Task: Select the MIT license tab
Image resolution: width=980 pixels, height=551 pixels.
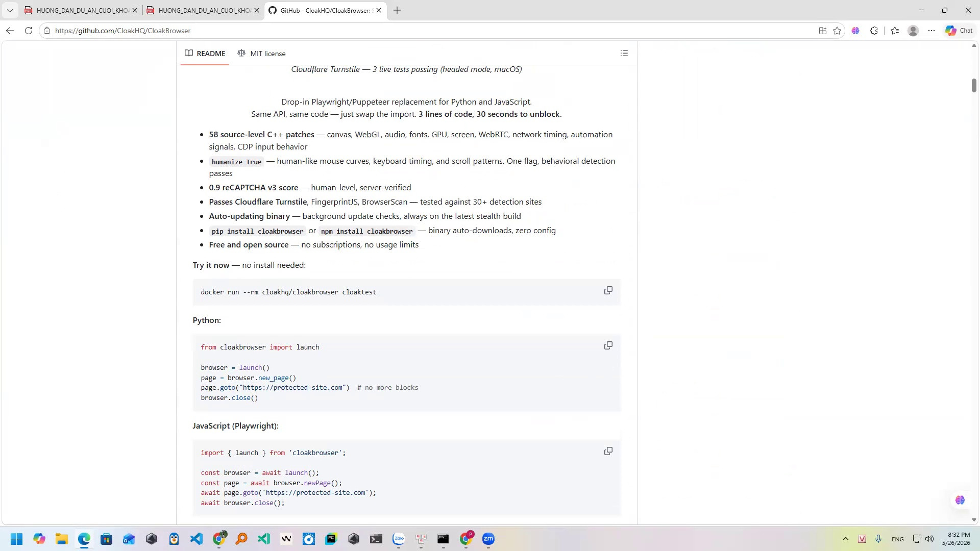Action: coord(261,54)
